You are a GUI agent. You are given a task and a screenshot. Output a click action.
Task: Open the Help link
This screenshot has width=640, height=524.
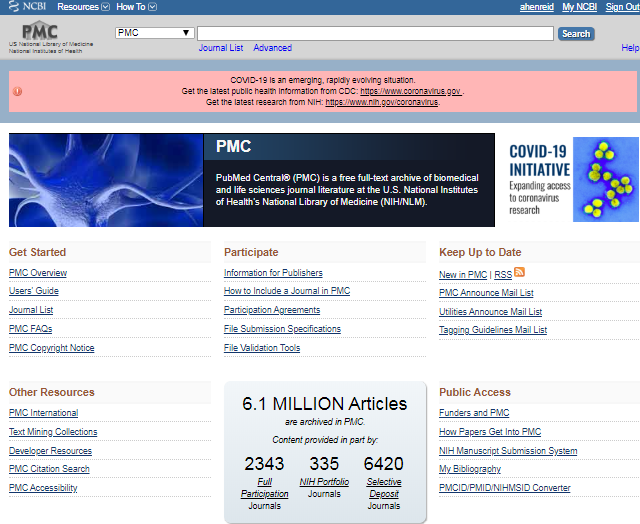pos(630,48)
